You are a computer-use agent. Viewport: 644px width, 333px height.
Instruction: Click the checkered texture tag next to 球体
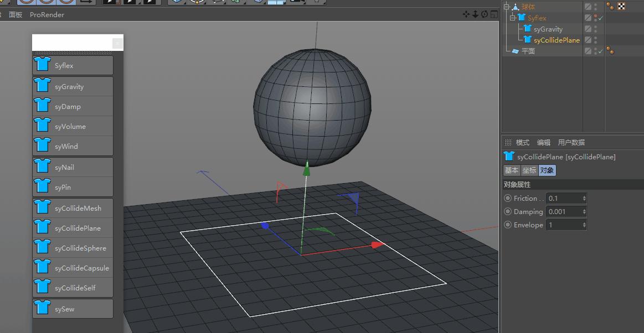coord(621,6)
